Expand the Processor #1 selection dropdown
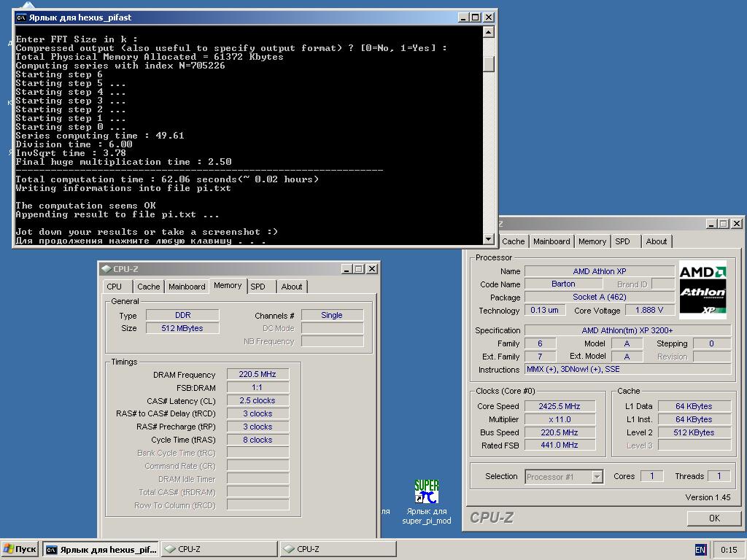The height and width of the screenshot is (560, 747). (597, 477)
